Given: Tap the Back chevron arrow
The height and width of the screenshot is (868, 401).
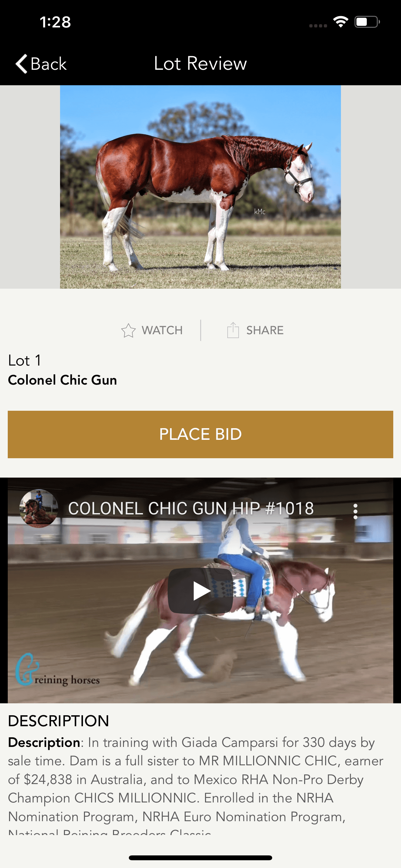Looking at the screenshot, I should click(x=22, y=63).
